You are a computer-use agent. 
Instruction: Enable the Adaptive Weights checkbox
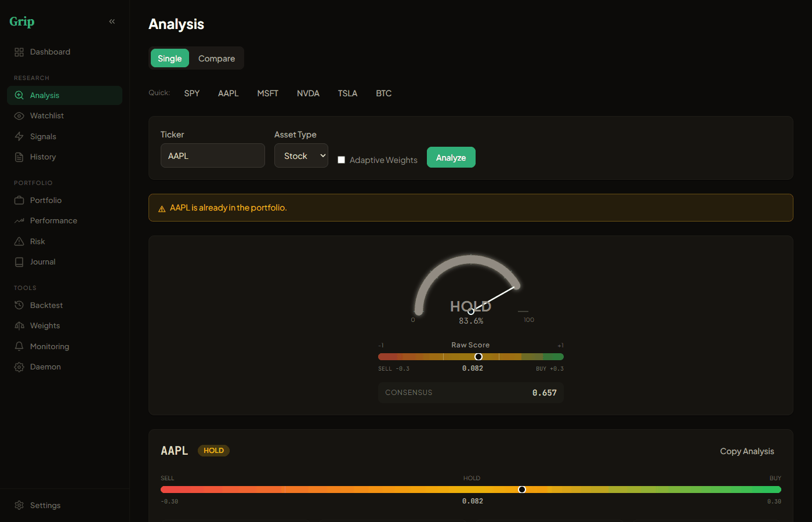(341, 159)
